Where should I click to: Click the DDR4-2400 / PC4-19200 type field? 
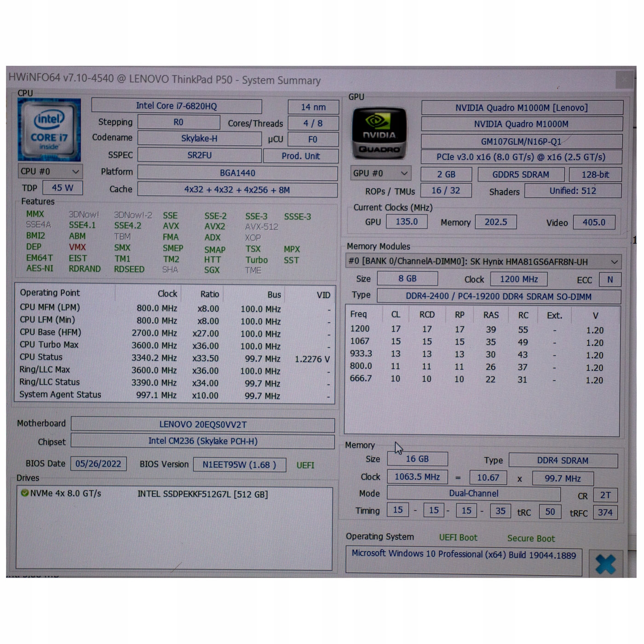(499, 297)
